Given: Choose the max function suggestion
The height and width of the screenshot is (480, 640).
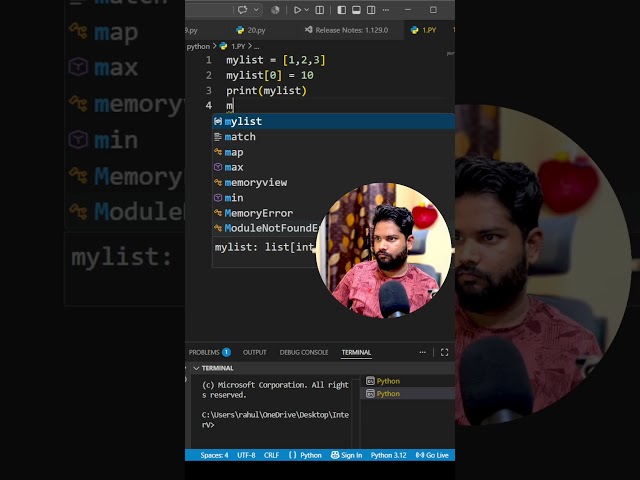Looking at the screenshot, I should point(333,167).
